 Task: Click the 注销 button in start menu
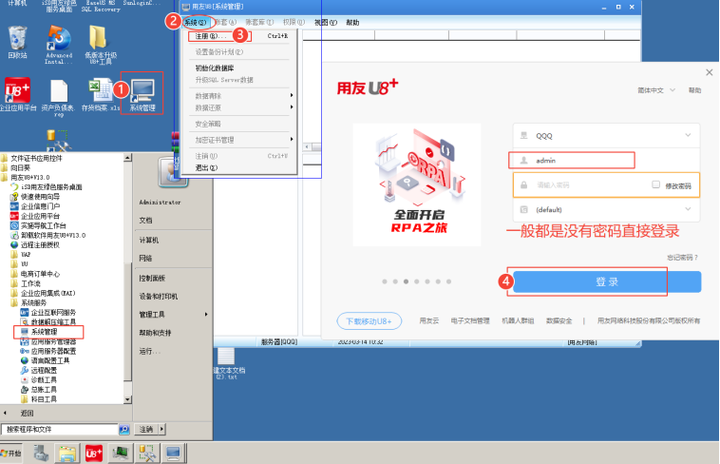tap(146, 430)
